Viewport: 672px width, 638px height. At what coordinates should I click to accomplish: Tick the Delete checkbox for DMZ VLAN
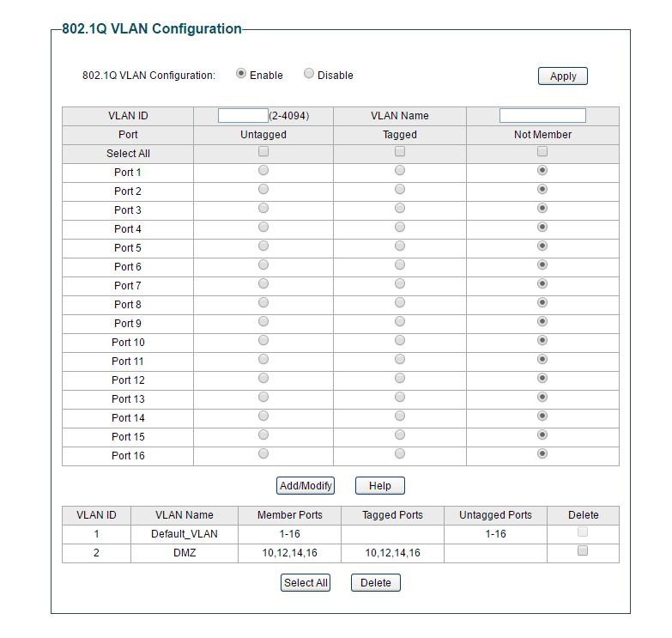coord(583,550)
